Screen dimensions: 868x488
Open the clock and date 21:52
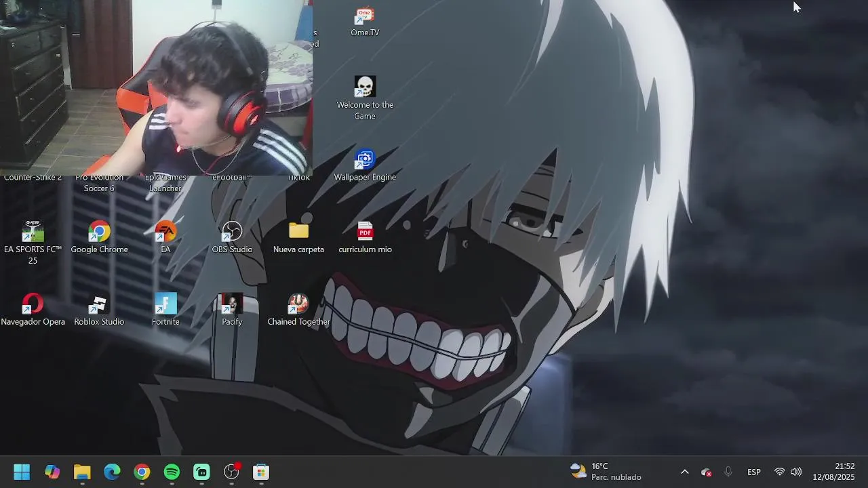coord(834,472)
